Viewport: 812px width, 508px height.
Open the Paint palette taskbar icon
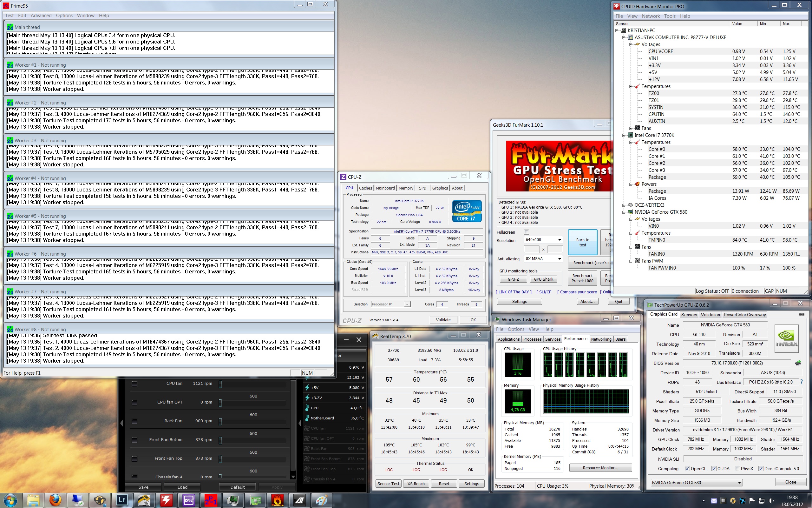pyautogui.click(x=321, y=501)
